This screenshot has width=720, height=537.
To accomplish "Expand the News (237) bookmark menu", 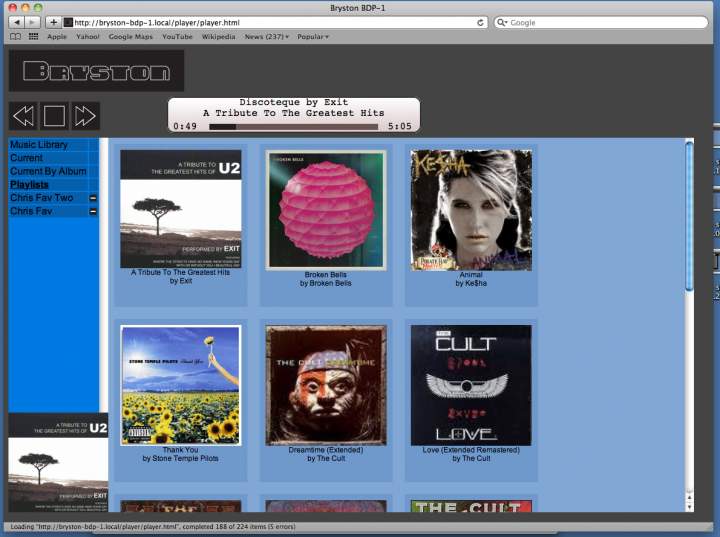I will click(266, 37).
